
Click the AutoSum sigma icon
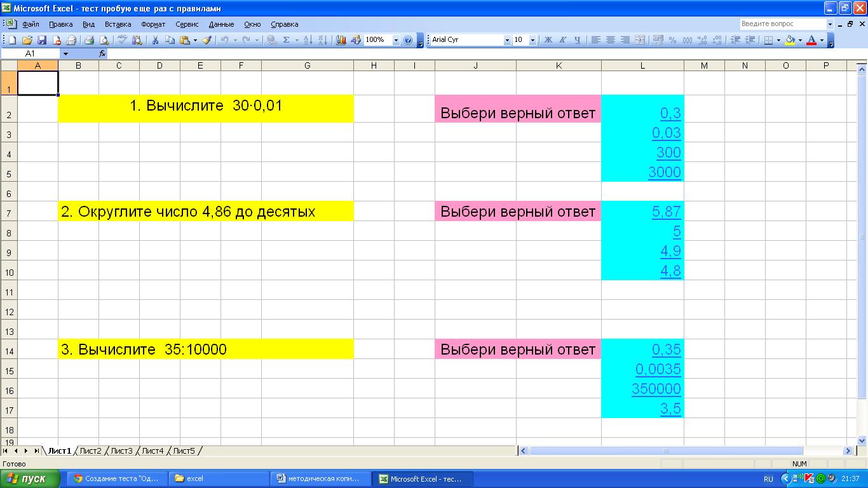click(286, 40)
